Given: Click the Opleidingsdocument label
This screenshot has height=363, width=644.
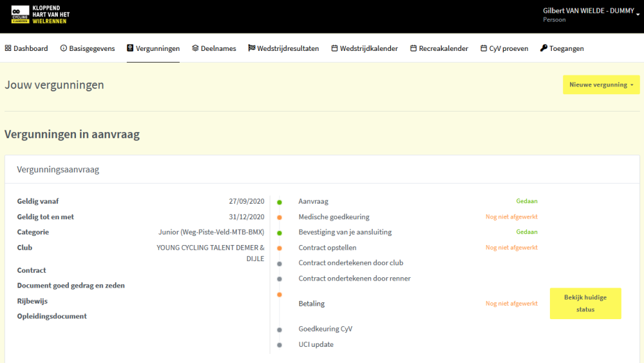Looking at the screenshot, I should 52,316.
